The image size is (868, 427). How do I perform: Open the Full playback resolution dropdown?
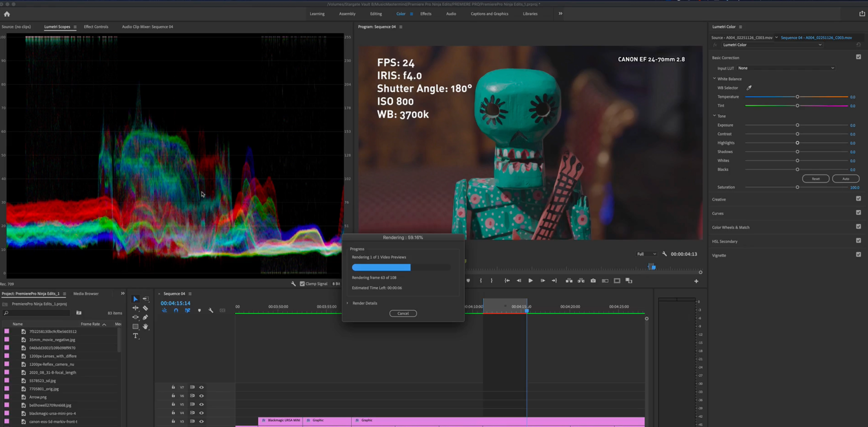pyautogui.click(x=646, y=254)
